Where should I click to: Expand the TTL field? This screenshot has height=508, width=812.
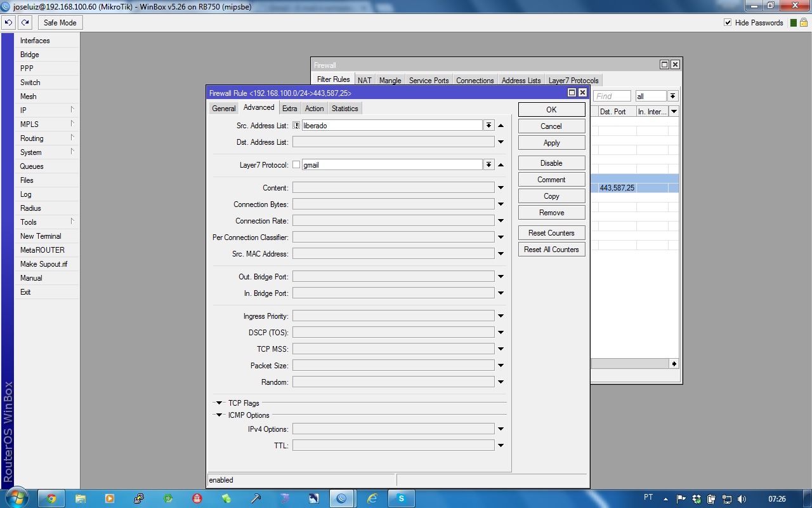501,446
